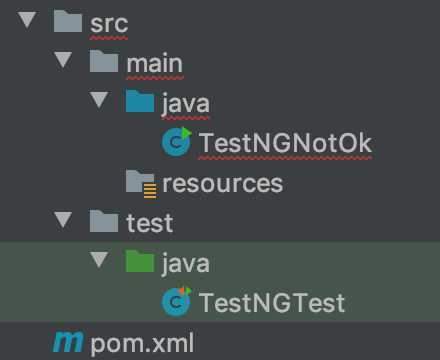Click the src folder icon
Image resolution: width=440 pixels, height=360 pixels.
point(68,21)
